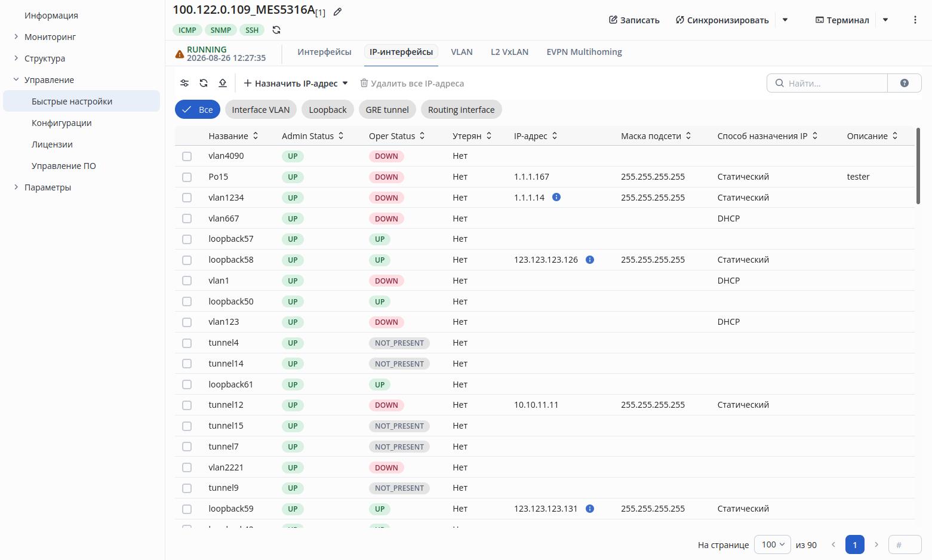Show the info icon next to 123.123.123.126
932x560 pixels.
(590, 260)
